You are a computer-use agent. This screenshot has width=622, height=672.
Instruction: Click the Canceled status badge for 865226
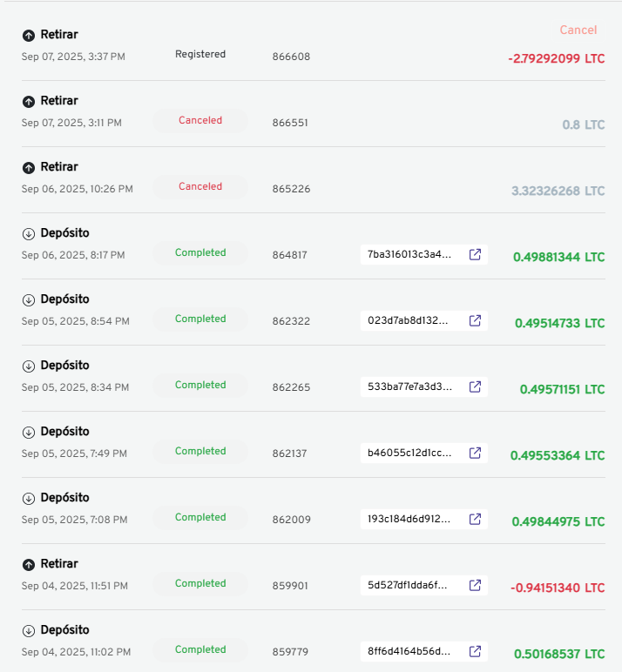(200, 187)
